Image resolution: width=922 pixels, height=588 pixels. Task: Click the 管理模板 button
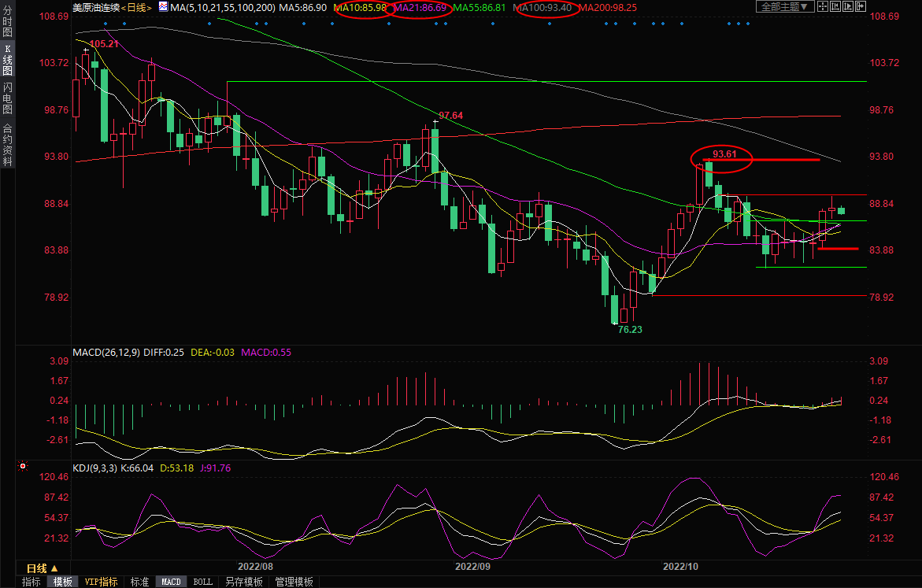[293, 582]
